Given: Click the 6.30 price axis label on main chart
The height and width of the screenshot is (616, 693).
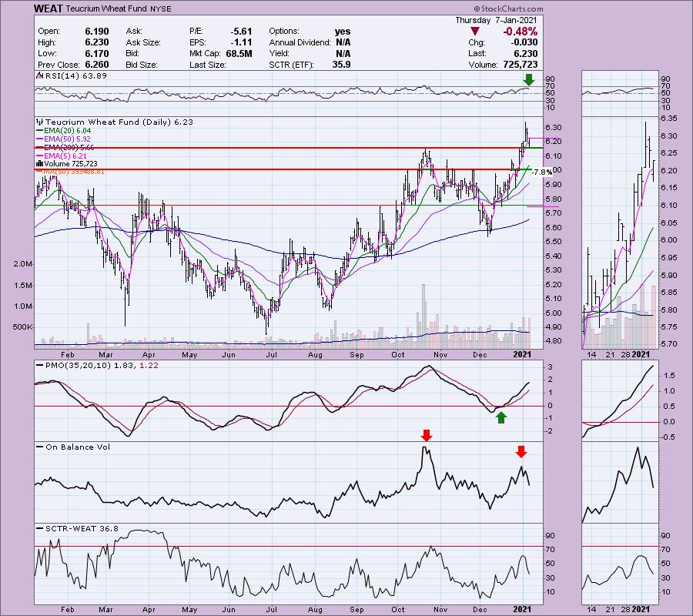Looking at the screenshot, I should 554,128.
